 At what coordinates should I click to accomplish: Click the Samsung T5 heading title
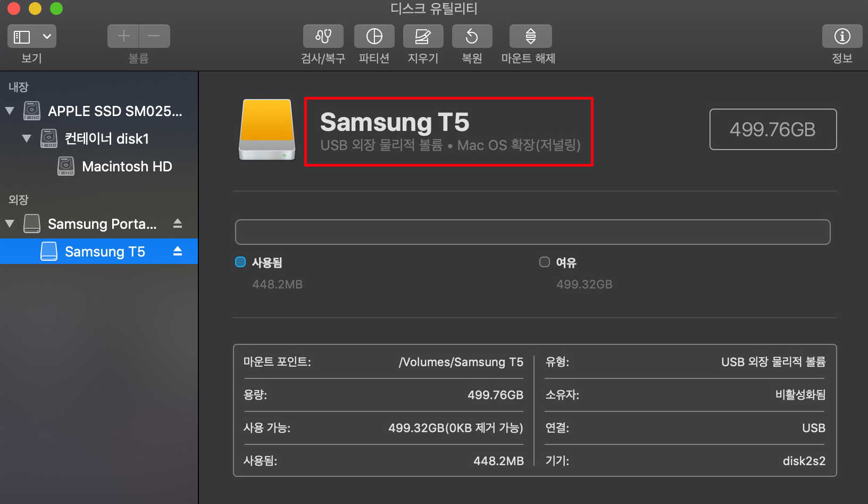[395, 122]
